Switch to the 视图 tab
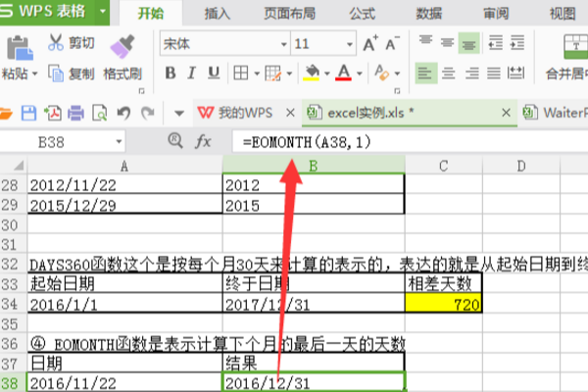Image resolution: width=588 pixels, height=392 pixels. pyautogui.click(x=563, y=14)
